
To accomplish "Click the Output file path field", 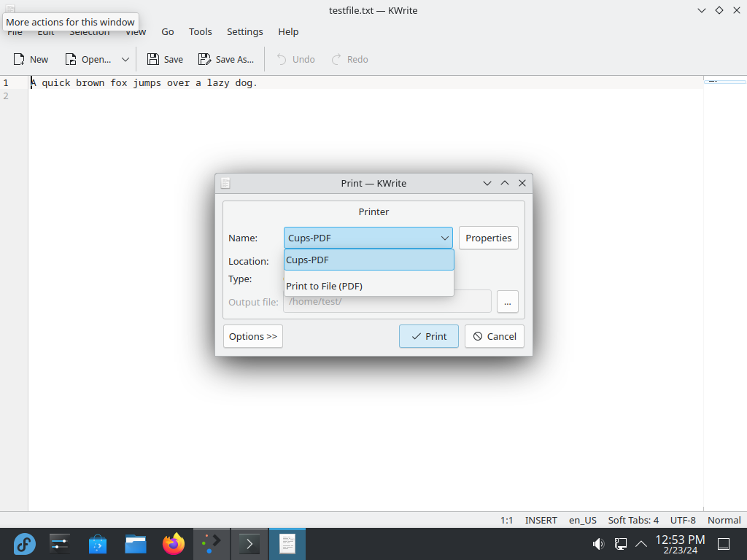I will [x=387, y=302].
